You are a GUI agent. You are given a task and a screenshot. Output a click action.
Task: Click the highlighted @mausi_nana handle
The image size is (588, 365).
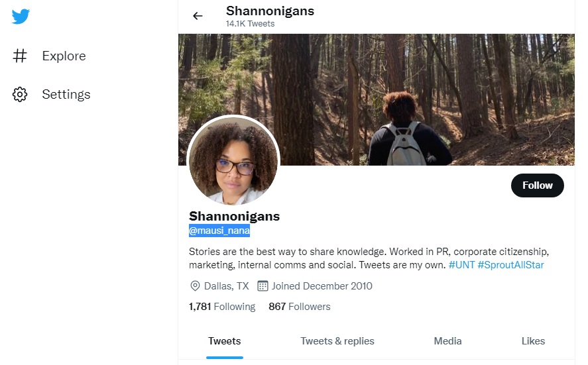(x=219, y=231)
